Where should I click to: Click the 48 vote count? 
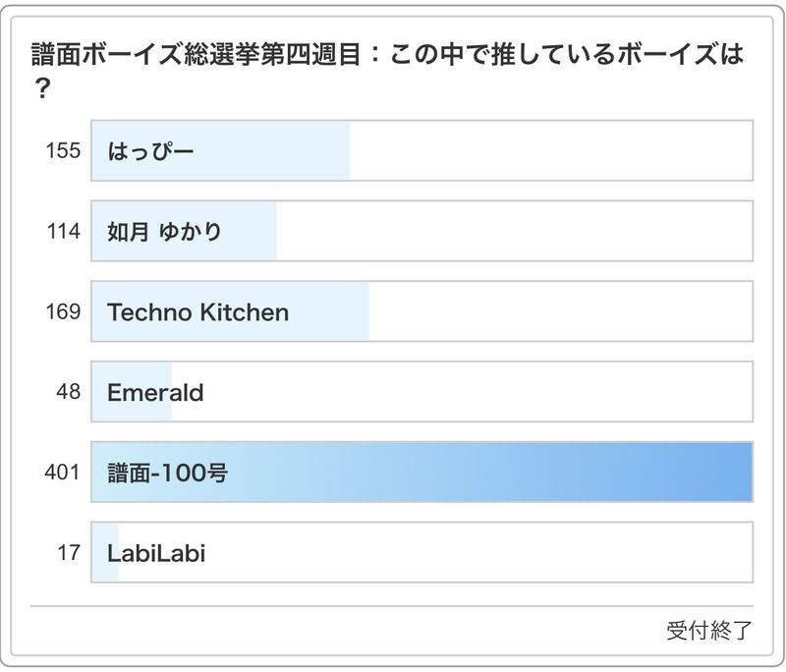(67, 393)
